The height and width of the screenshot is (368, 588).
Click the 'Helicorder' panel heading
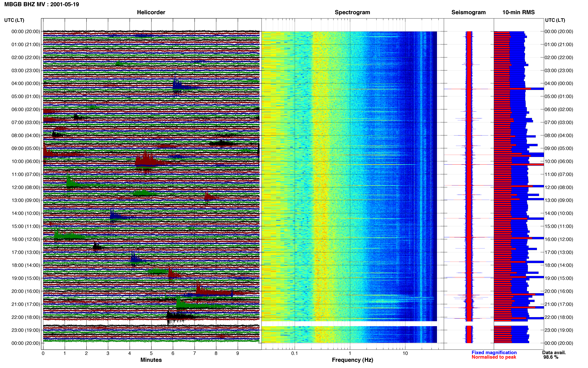(151, 12)
